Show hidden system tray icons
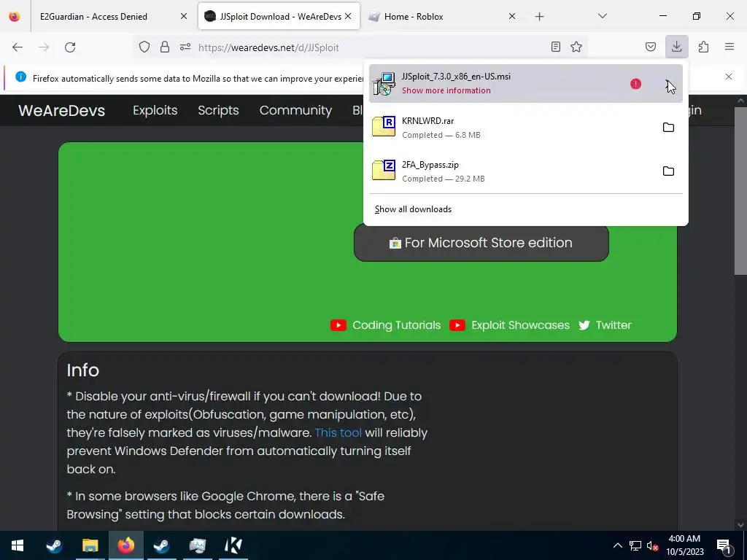The image size is (747, 560). [x=617, y=545]
